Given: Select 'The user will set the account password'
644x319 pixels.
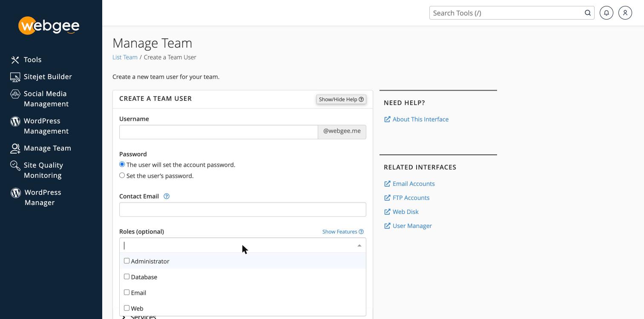Looking at the screenshot, I should click(122, 164).
